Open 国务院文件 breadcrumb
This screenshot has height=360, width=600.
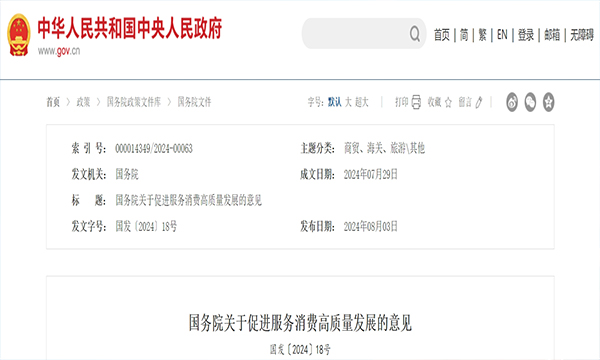pyautogui.click(x=194, y=102)
